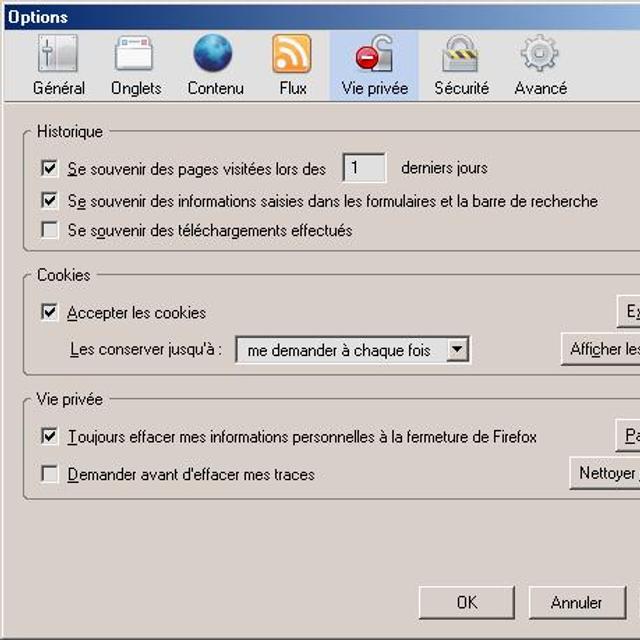Click the Flux RSS feed icon
The height and width of the screenshot is (640, 640).
292,54
